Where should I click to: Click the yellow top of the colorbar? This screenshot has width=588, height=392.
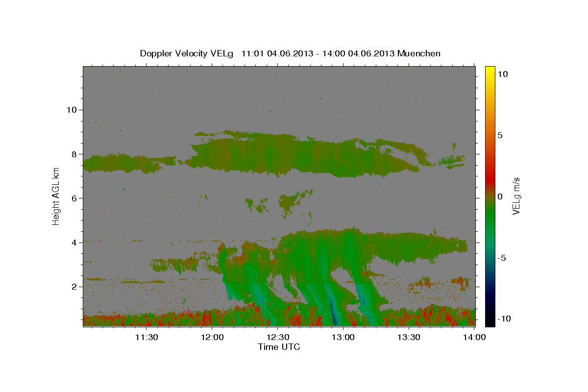coord(490,70)
